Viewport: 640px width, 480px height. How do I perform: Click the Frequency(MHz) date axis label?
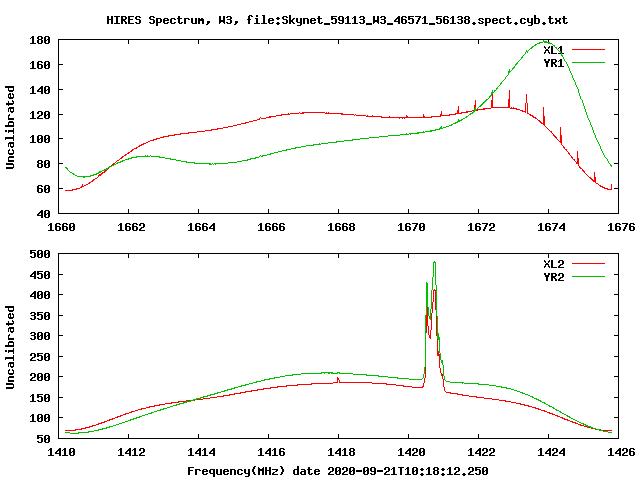pyautogui.click(x=338, y=471)
